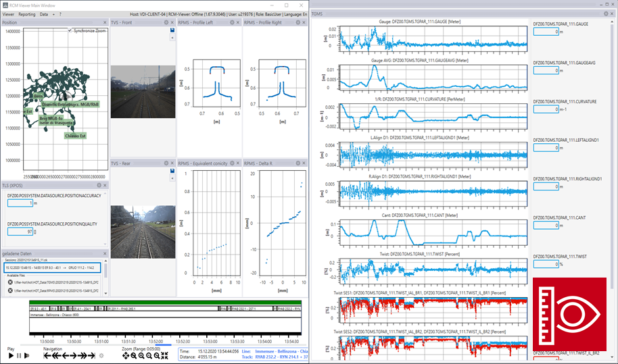Open RPMS - Delta R settings gear
Screen dimensions: 618x364
click(x=298, y=163)
